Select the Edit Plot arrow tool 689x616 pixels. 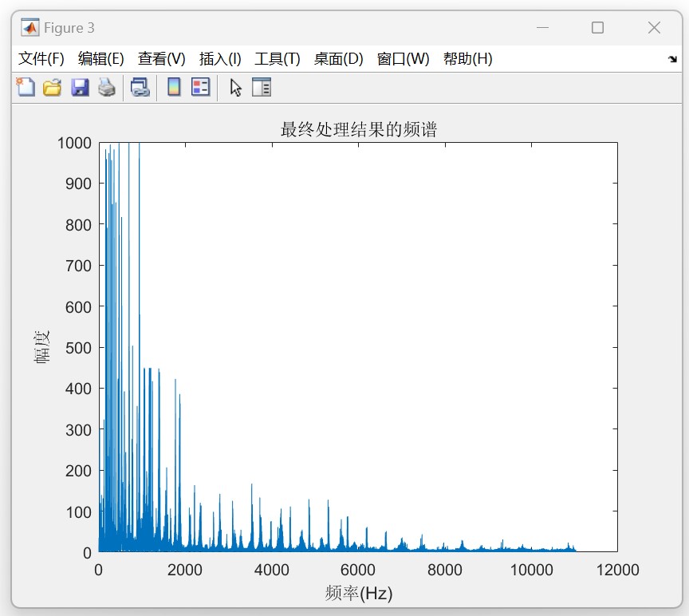click(x=235, y=87)
